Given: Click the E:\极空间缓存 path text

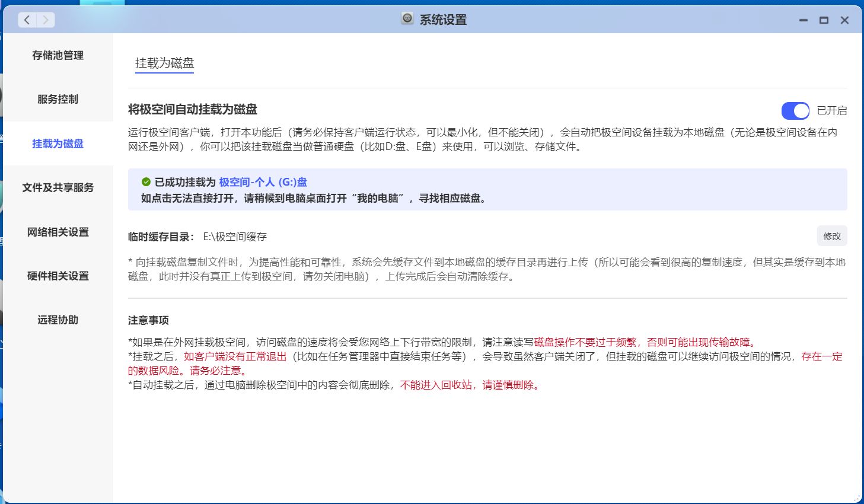Looking at the screenshot, I should tap(234, 236).
